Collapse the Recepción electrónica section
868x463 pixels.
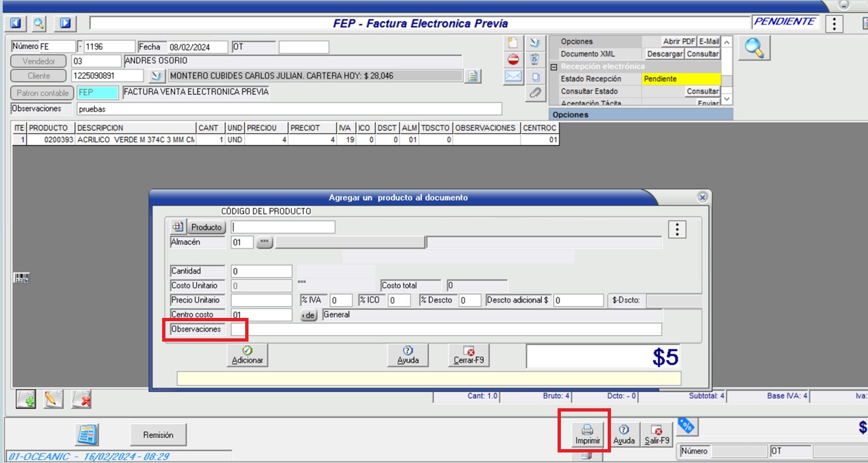pyautogui.click(x=554, y=67)
